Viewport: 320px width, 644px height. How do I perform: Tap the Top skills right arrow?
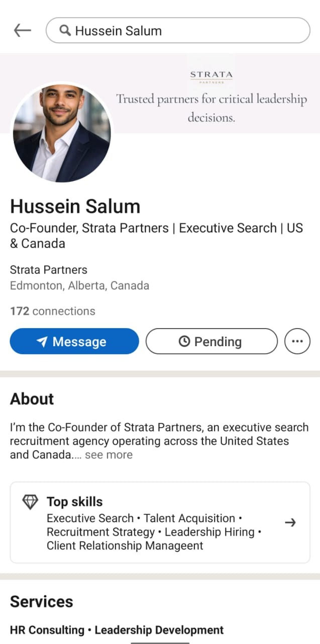(x=290, y=522)
